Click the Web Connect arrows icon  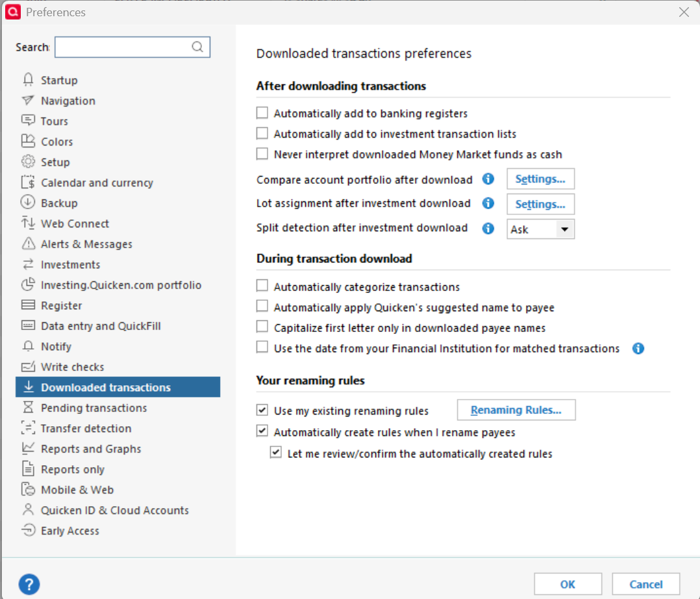tap(28, 223)
